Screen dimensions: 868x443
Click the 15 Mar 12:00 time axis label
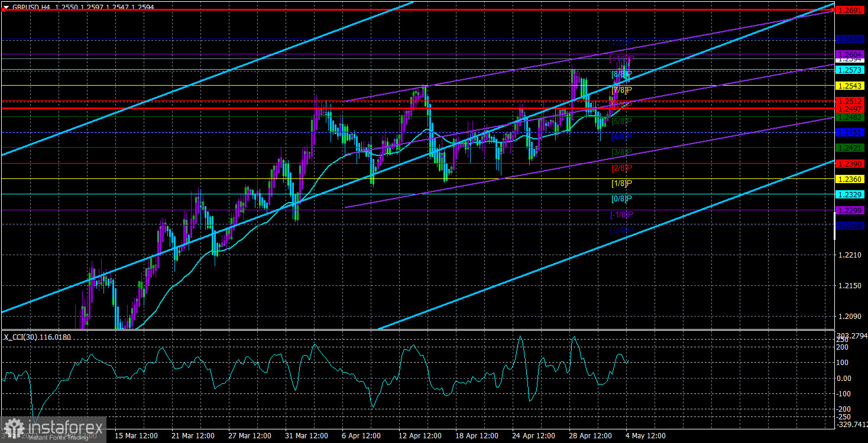pos(136,436)
